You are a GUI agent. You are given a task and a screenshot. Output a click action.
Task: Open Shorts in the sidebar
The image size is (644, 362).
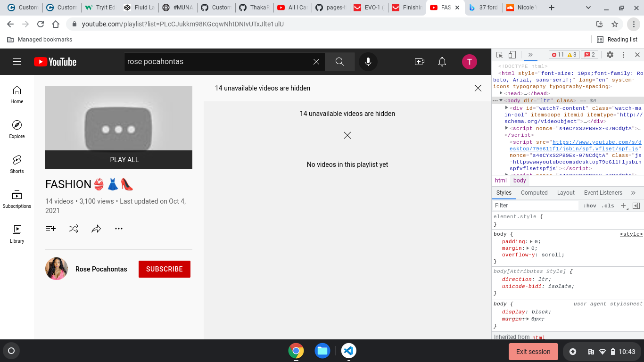coord(17,165)
